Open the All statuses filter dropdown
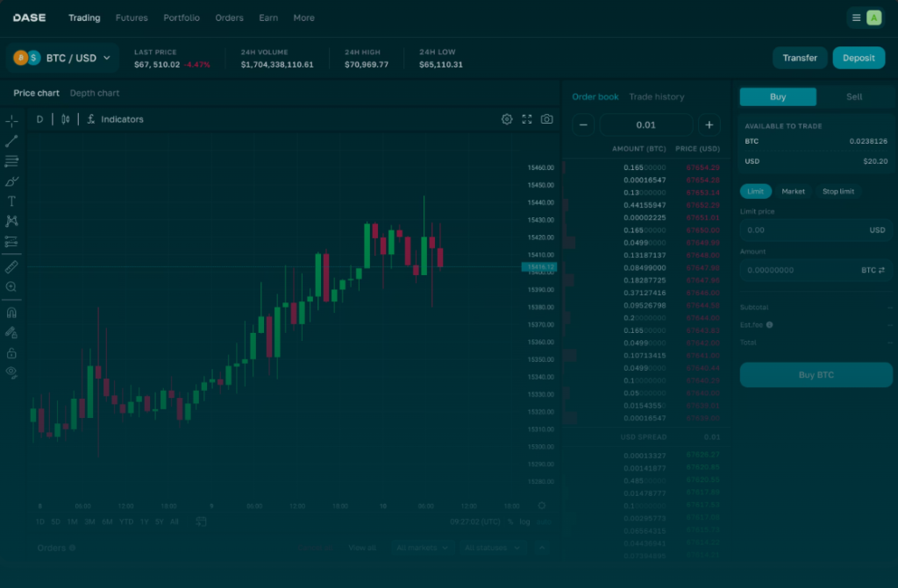 point(491,548)
